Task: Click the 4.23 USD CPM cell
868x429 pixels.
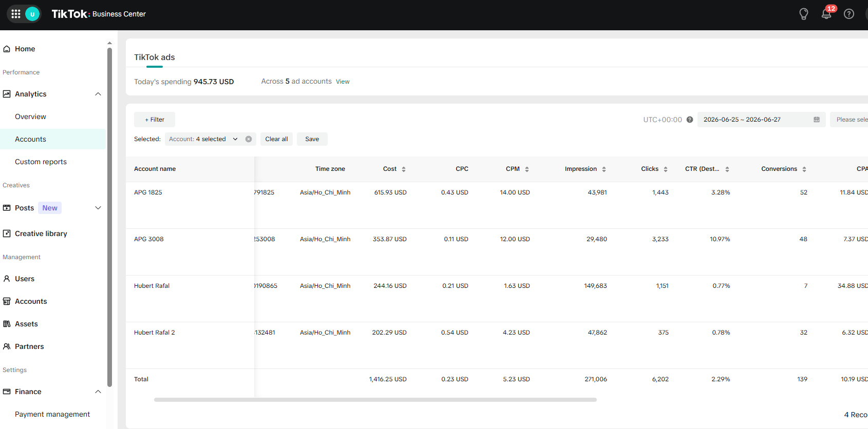Action: click(516, 333)
